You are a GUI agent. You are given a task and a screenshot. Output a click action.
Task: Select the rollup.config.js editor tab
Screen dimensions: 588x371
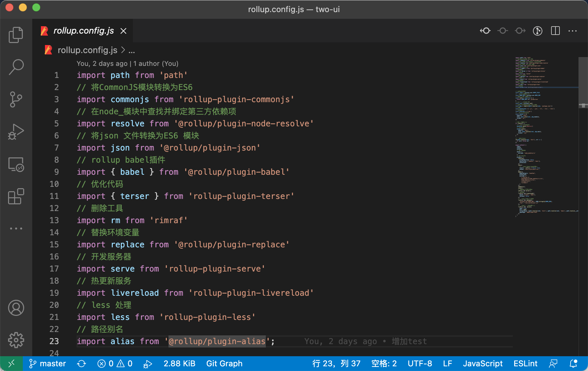pos(84,31)
